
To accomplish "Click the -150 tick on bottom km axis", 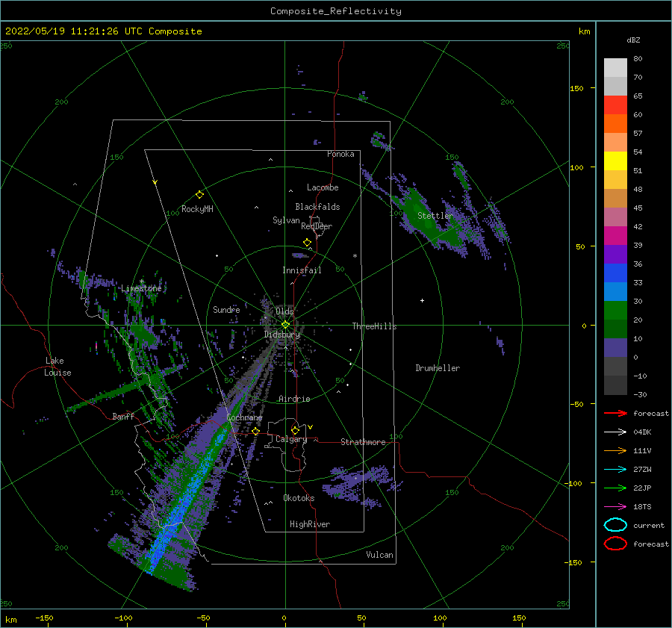I will (44, 618).
